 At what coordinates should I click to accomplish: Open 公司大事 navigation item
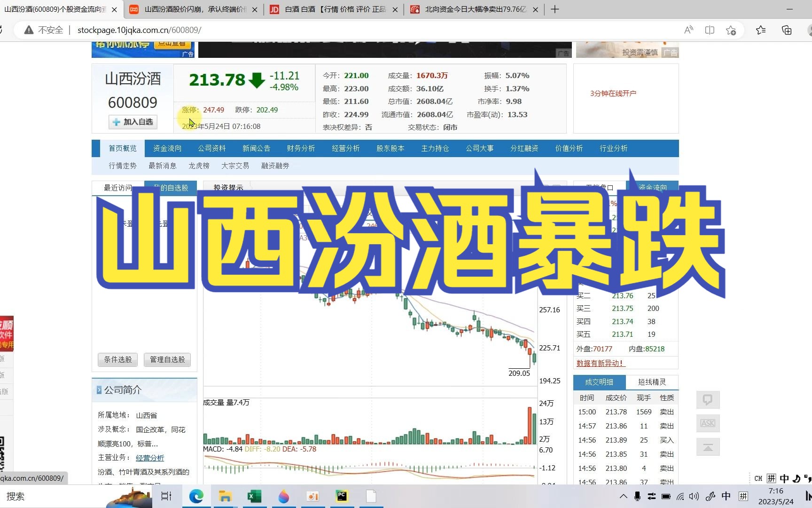[480, 148]
